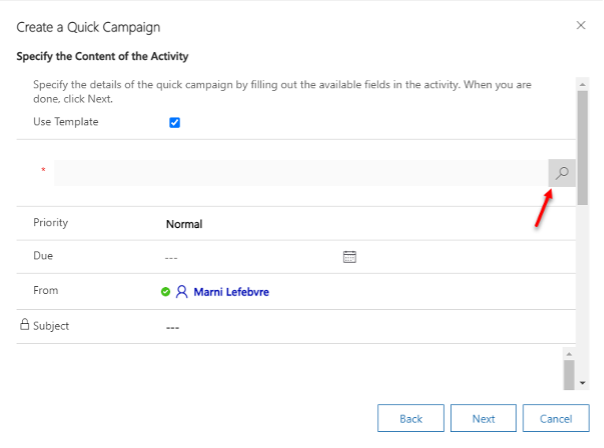The height and width of the screenshot is (448, 604).
Task: Click the Subject field value
Action: point(172,327)
